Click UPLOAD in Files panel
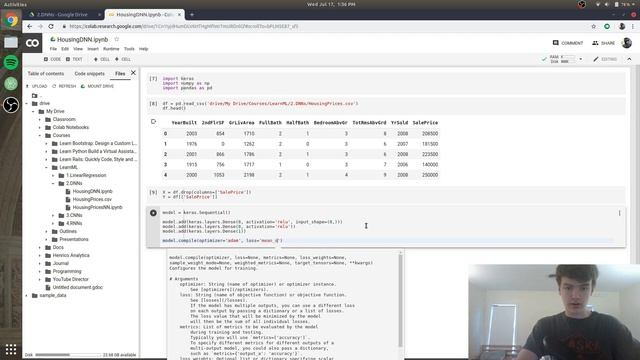Viewport: 640px width, 360px height. (36, 86)
